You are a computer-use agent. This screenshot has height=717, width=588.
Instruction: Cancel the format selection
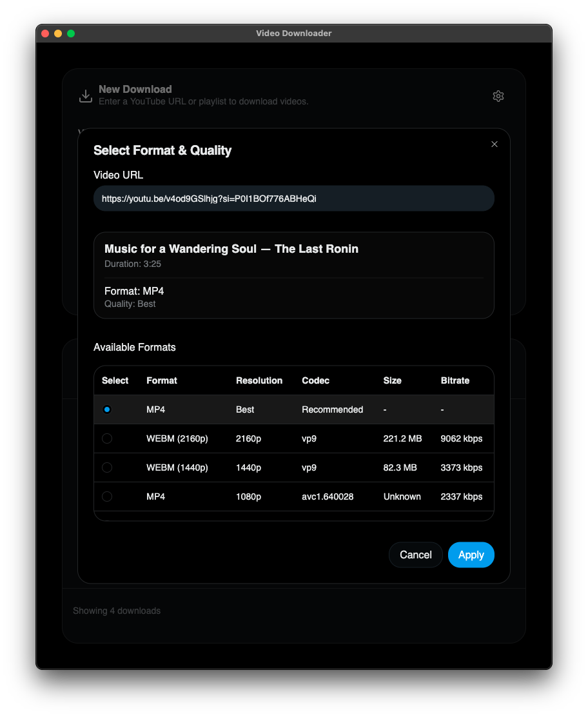(x=415, y=555)
